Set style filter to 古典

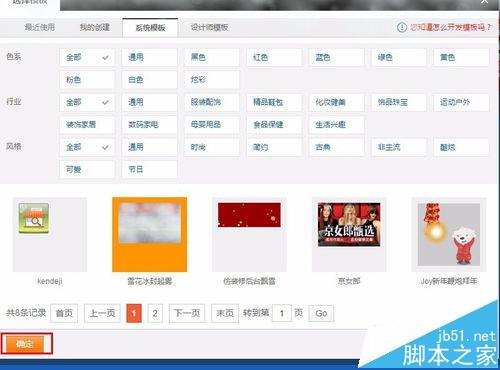[337, 147]
